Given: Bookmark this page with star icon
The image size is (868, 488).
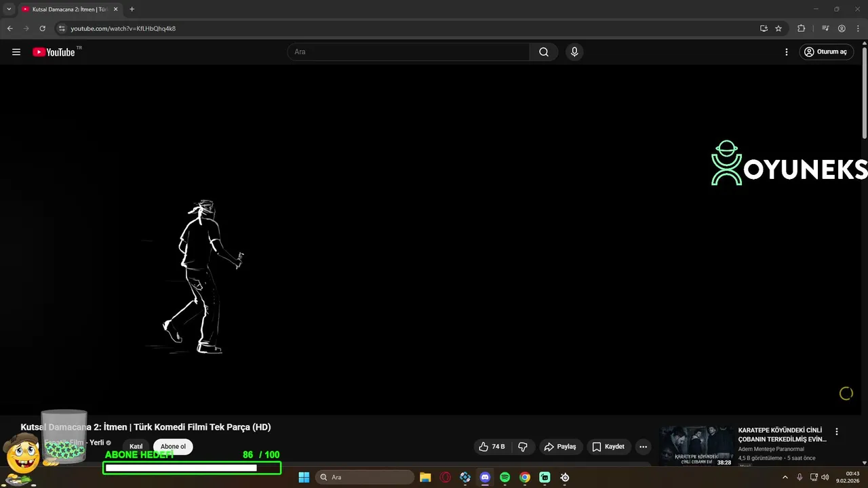Looking at the screenshot, I should tap(778, 28).
